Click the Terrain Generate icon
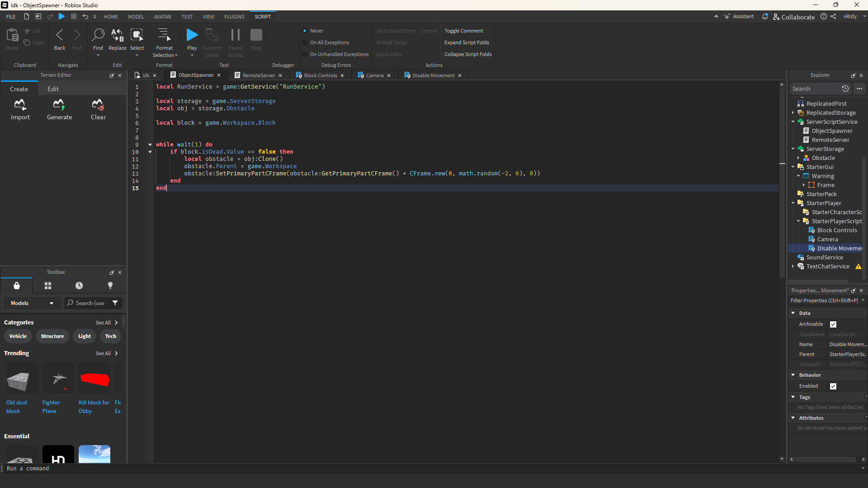The image size is (868, 488). pos(59,105)
